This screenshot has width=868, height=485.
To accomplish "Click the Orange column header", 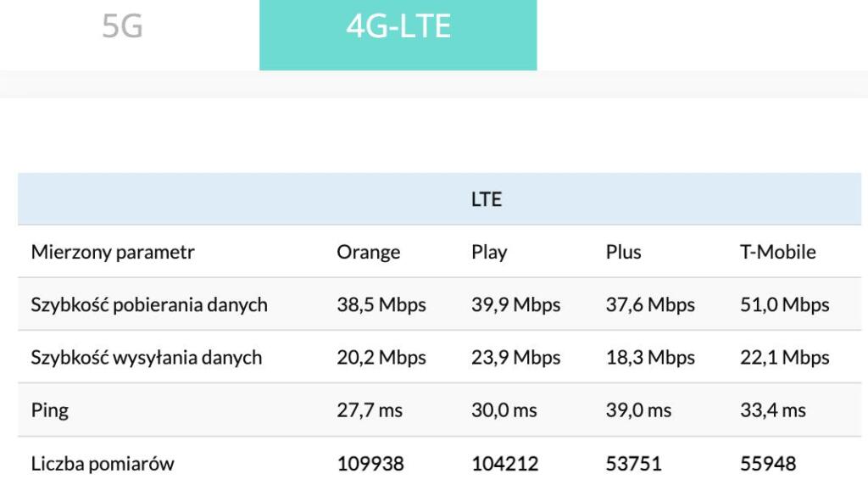I will [368, 252].
